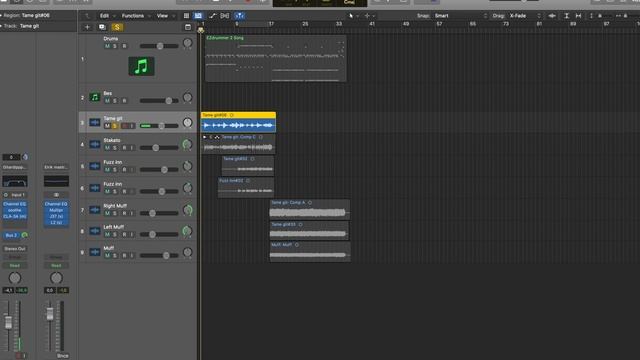
Task: Switch to grid list view icon
Action: (x=186, y=16)
